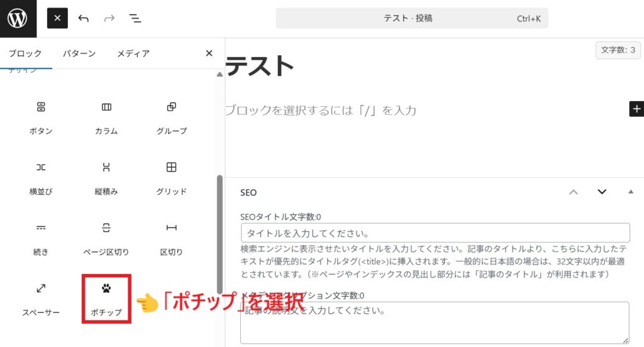Open the command bar showing テスト · 投稿
The image size is (644, 347).
pyautogui.click(x=412, y=18)
